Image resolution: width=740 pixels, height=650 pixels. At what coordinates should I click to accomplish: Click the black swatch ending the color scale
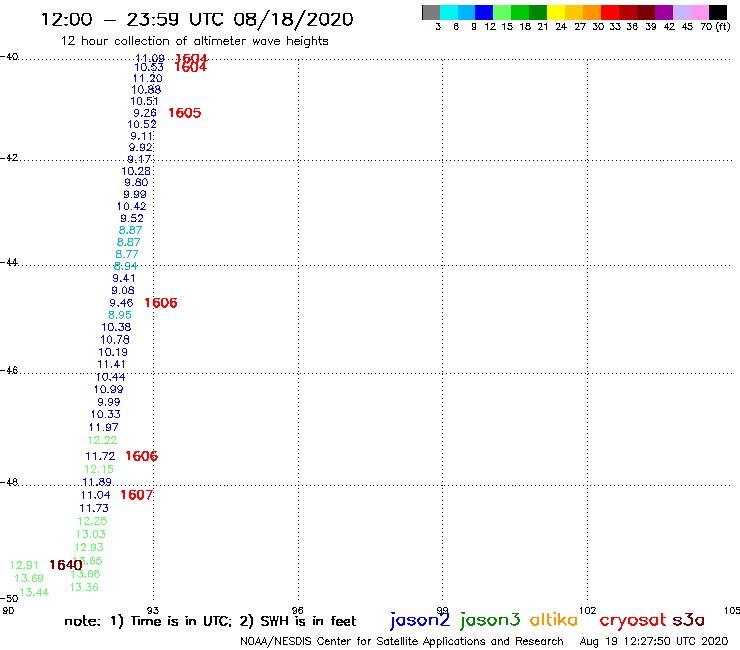click(x=718, y=12)
